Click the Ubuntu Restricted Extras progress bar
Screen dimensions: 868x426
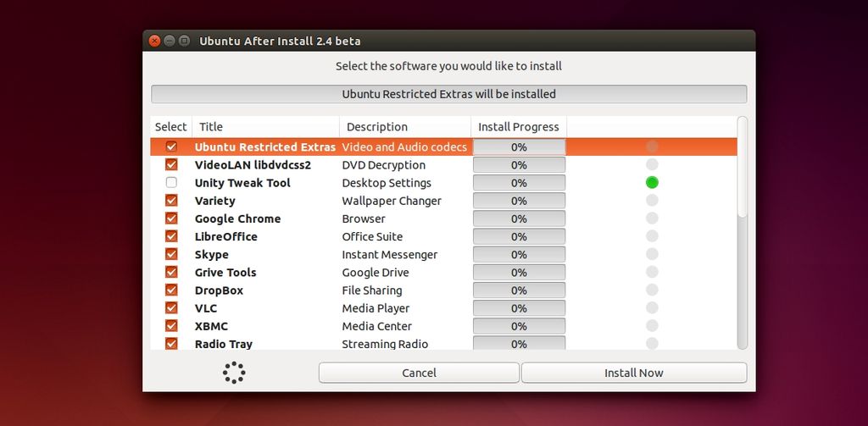[520, 147]
